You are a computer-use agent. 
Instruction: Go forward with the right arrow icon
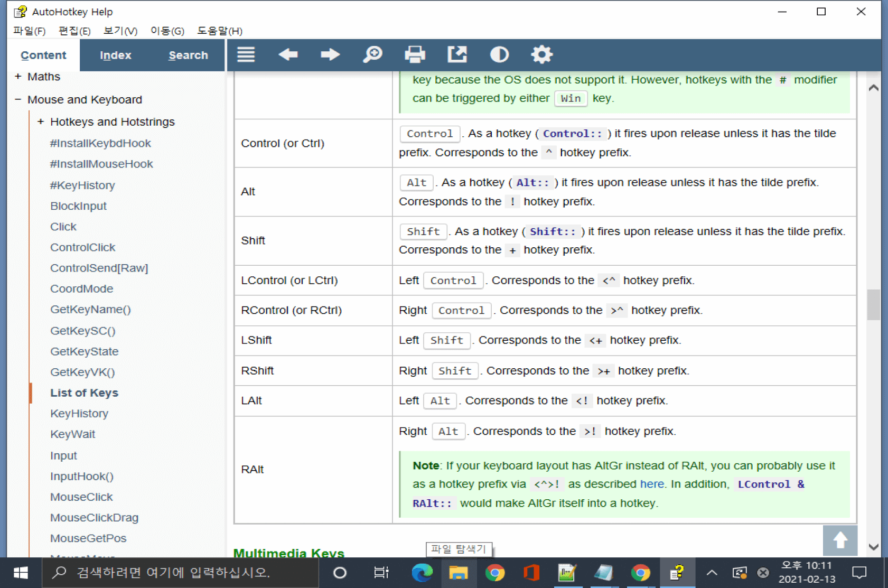point(330,54)
